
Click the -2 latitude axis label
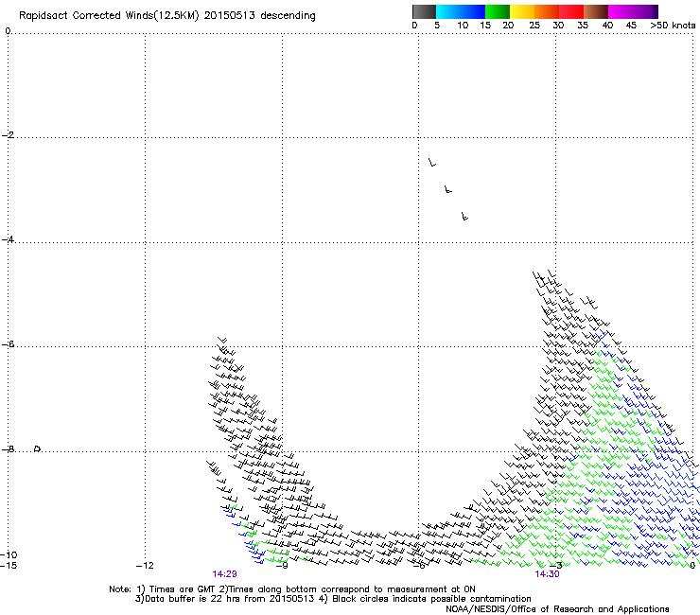[x=8, y=135]
